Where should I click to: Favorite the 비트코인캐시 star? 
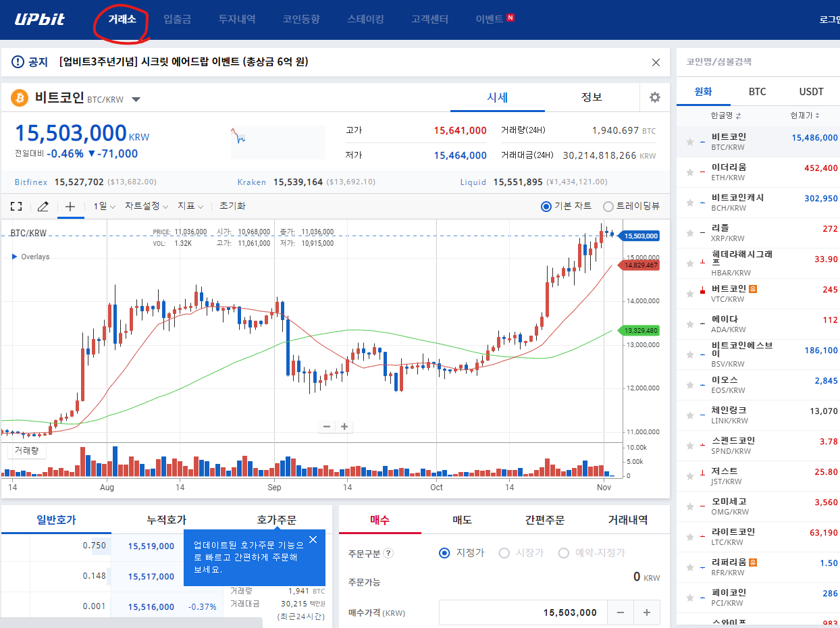tap(690, 203)
